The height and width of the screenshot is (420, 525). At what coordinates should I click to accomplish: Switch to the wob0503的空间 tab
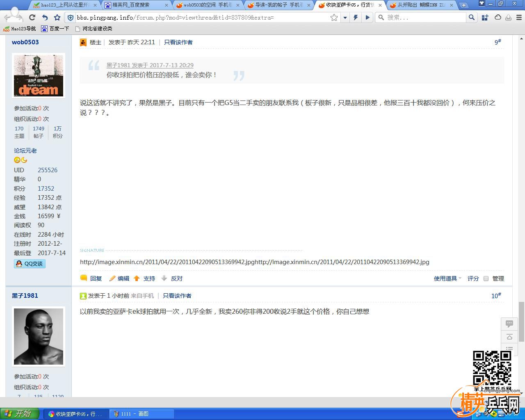tap(208, 5)
